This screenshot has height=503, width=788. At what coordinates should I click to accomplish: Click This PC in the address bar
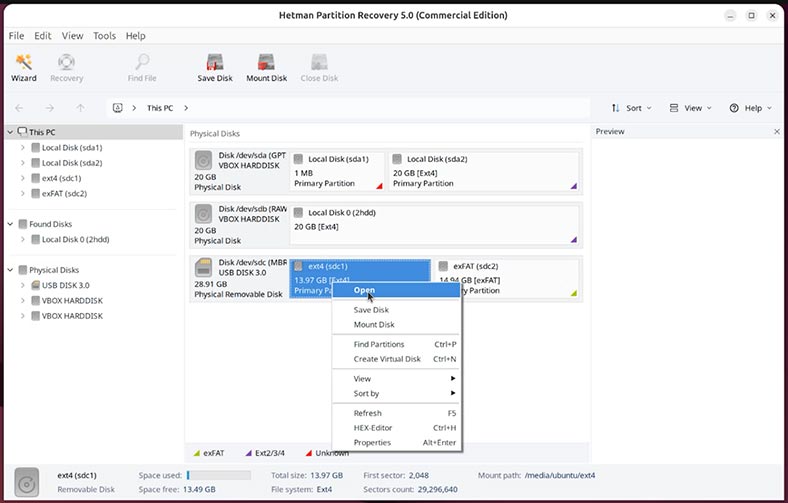(x=160, y=108)
